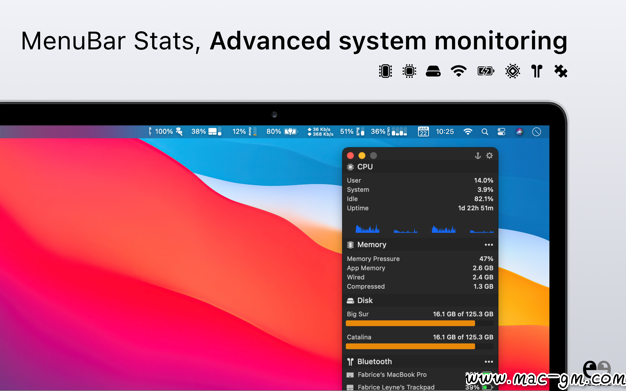Click the battery 80% menu bar item

click(282, 131)
